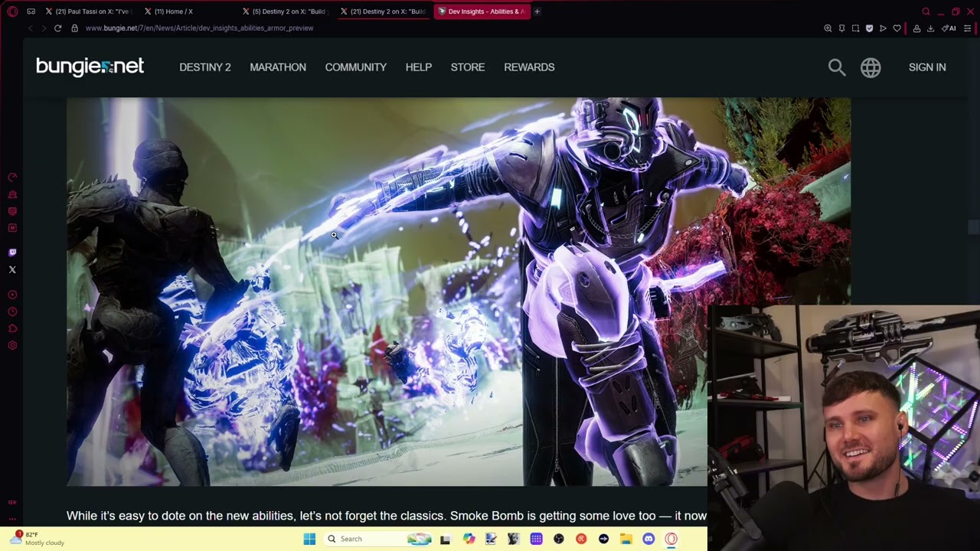
Task: Open the snapshot capture tool
Action: pyautogui.click(x=855, y=28)
